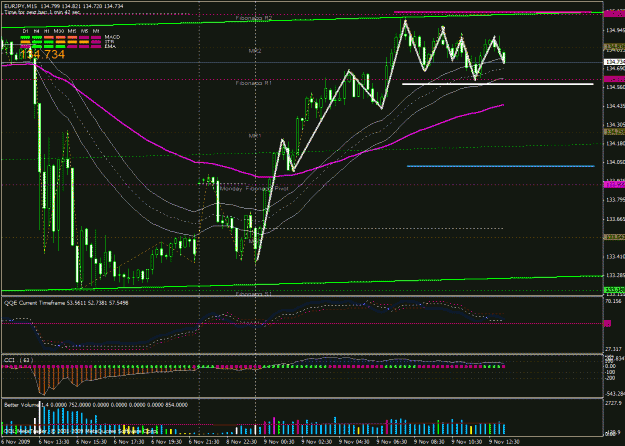Viewport: 625px width, 446px height.
Task: Click the 6 Nov 21:30 time axis label
Action: tap(204, 442)
